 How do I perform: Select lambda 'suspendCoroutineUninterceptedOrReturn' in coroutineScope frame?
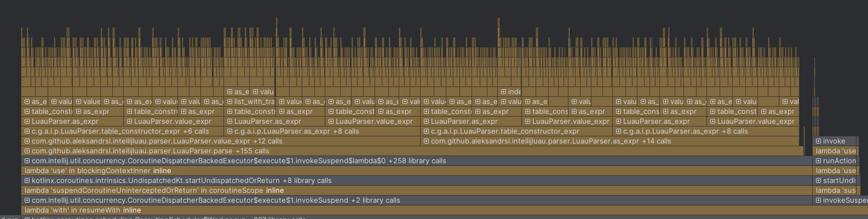pos(416,190)
